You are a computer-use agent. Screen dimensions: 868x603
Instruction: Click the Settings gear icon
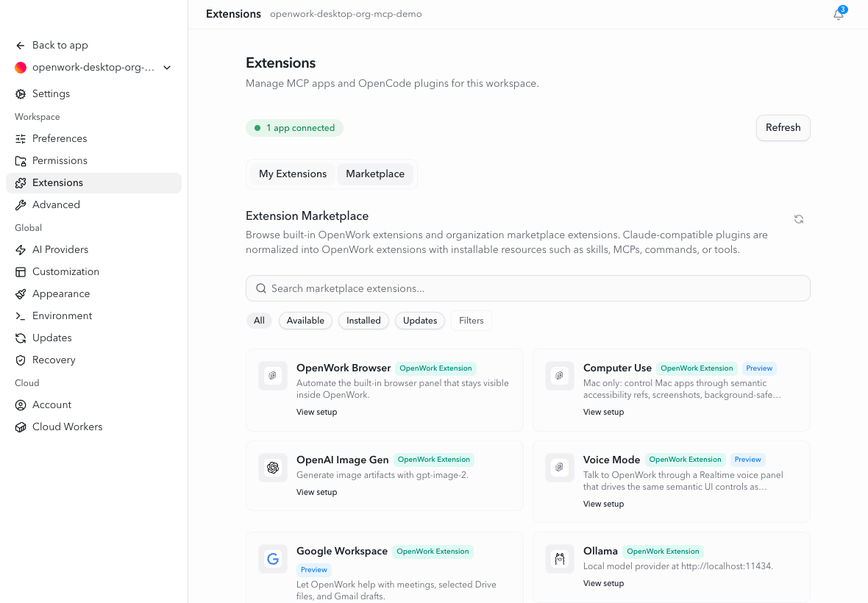point(21,94)
